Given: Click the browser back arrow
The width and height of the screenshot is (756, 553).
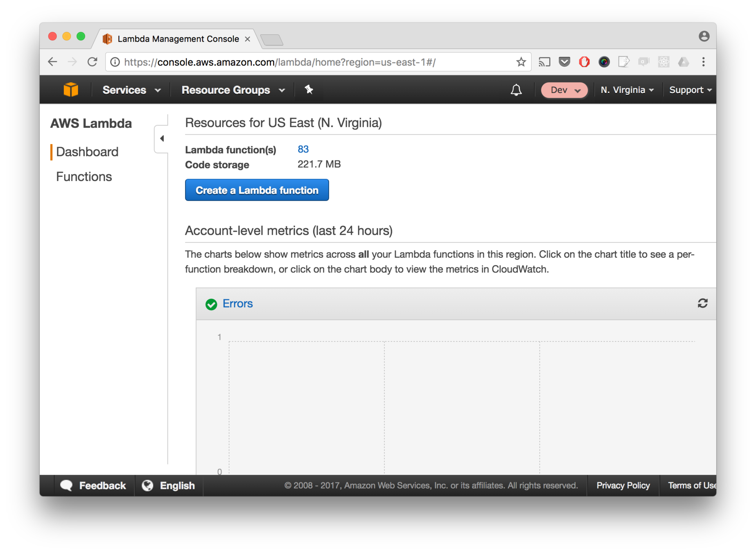Looking at the screenshot, I should coord(52,62).
